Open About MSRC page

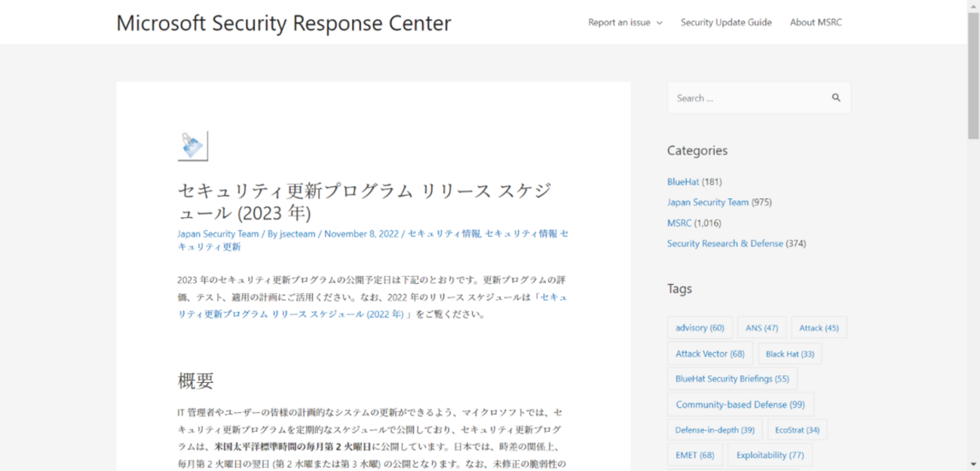click(816, 22)
